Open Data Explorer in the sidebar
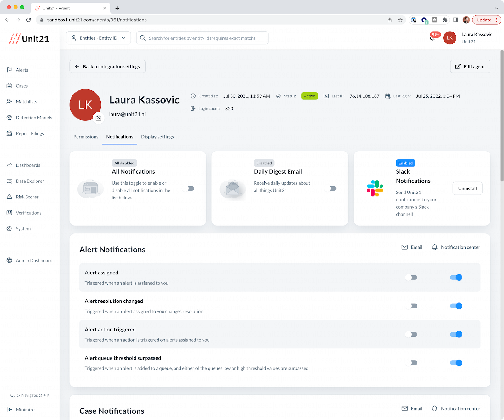504x420 pixels. [30, 181]
